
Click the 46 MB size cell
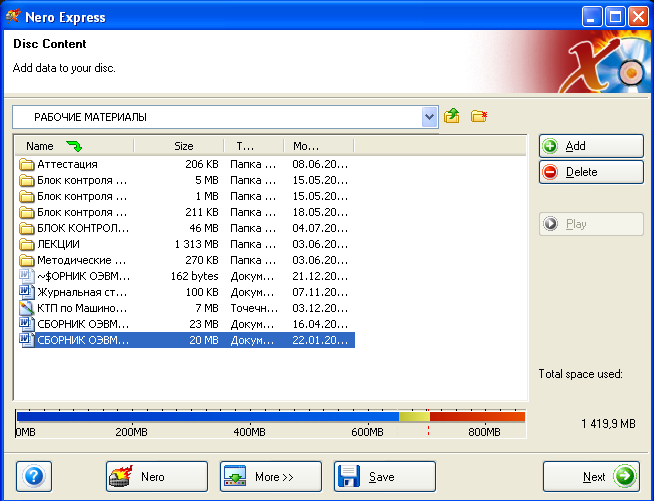coord(204,228)
